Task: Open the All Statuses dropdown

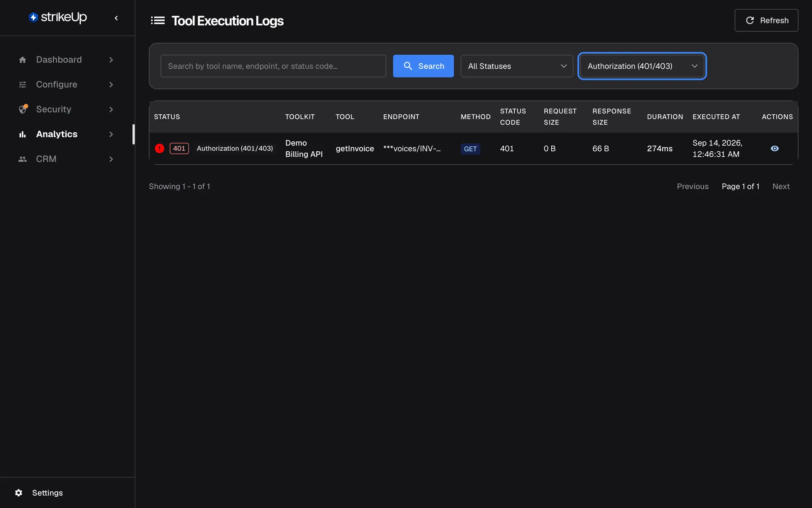Action: [517, 66]
